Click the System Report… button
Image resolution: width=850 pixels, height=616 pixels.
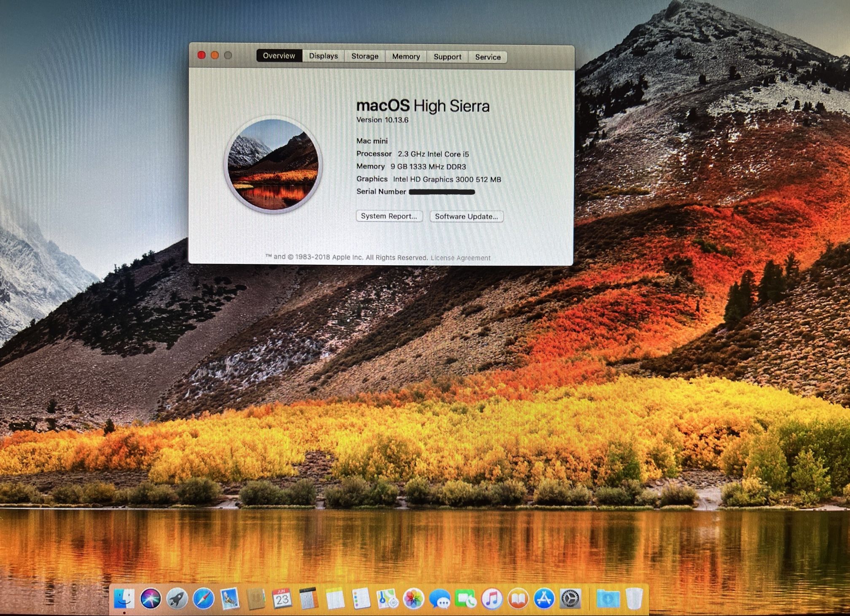click(x=389, y=216)
